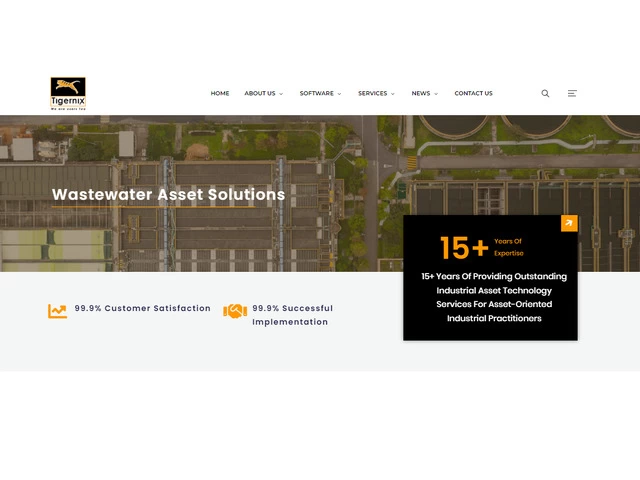Select the Software menu item
Image resolution: width=640 pixels, height=480 pixels.
click(316, 93)
